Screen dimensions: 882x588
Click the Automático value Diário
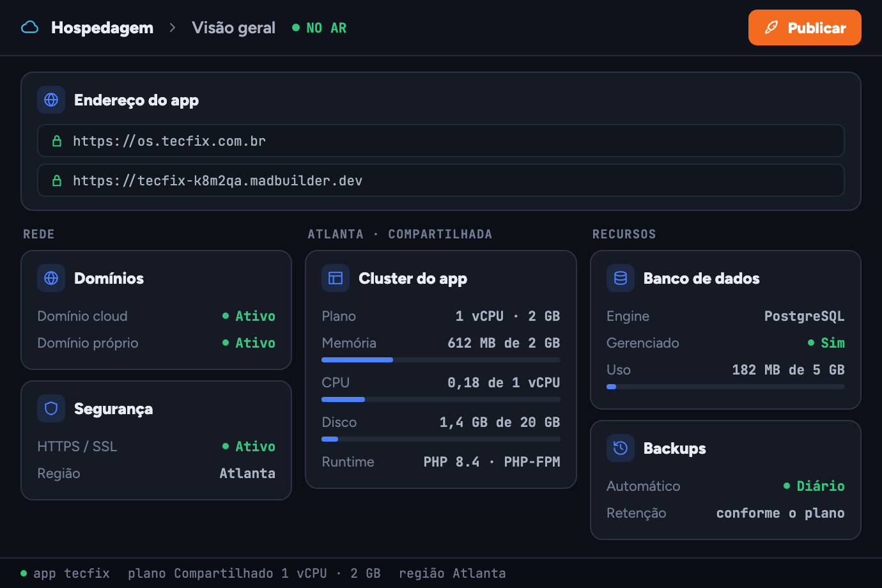tap(814, 486)
